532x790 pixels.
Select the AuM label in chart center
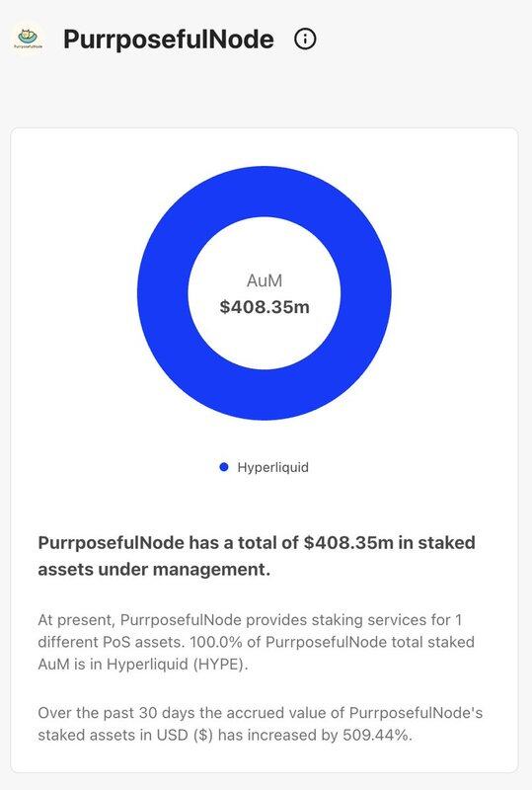tap(265, 280)
